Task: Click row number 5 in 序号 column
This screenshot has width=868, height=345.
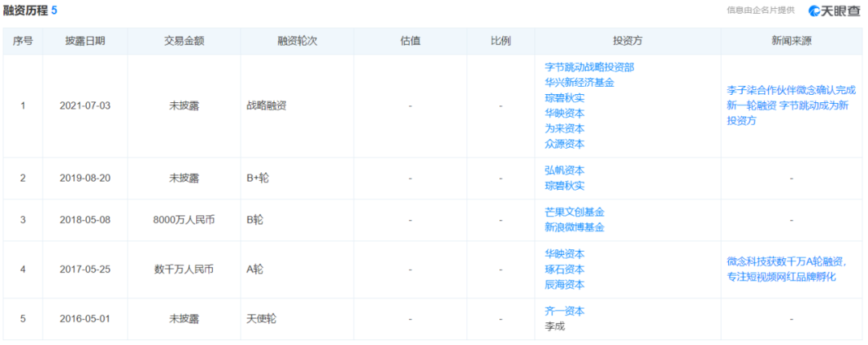Action: (23, 319)
